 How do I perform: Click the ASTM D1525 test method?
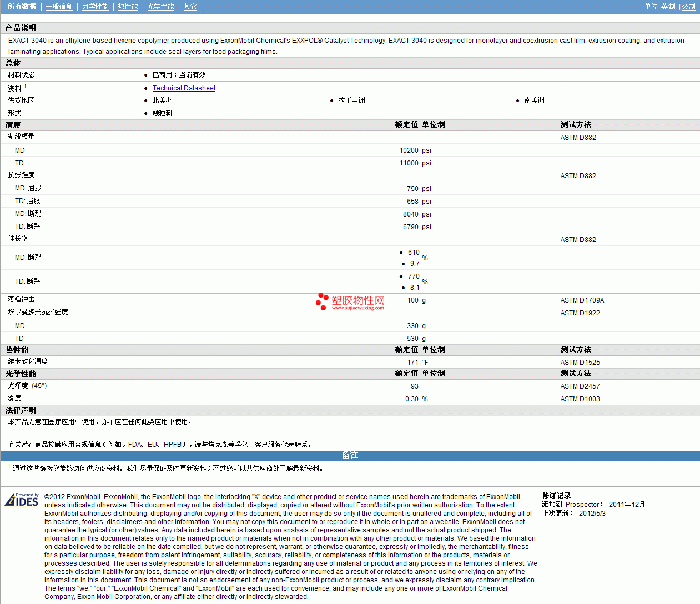(580, 363)
